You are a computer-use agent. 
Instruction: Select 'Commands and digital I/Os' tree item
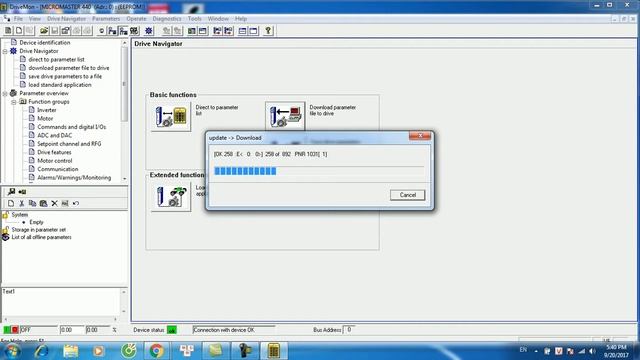71,127
